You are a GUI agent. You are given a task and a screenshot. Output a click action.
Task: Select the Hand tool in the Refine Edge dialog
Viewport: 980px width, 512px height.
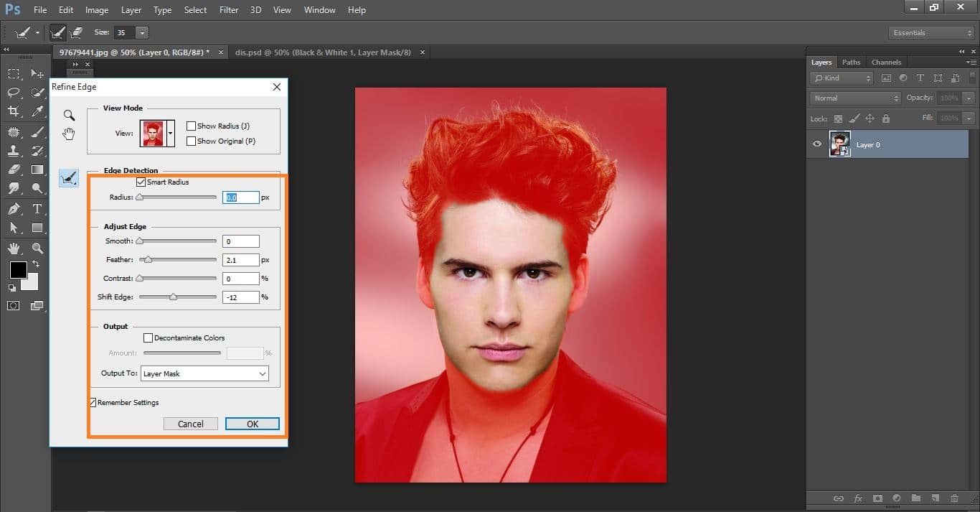[x=68, y=133]
